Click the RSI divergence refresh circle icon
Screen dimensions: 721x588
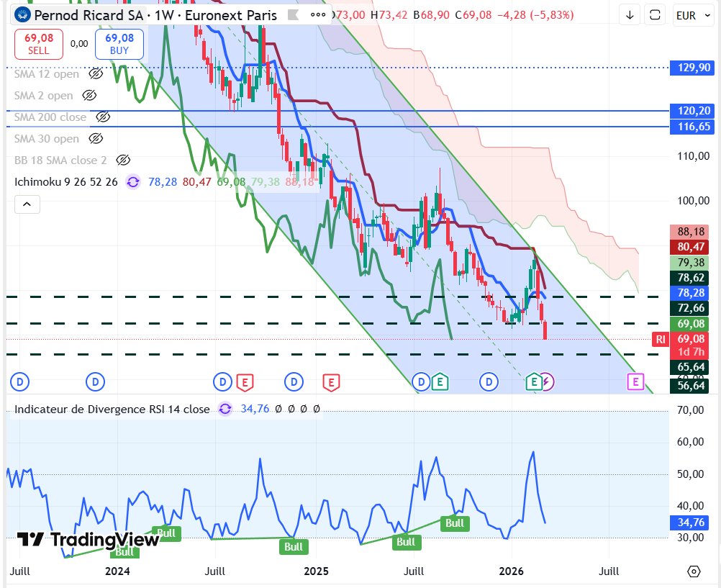(x=225, y=409)
